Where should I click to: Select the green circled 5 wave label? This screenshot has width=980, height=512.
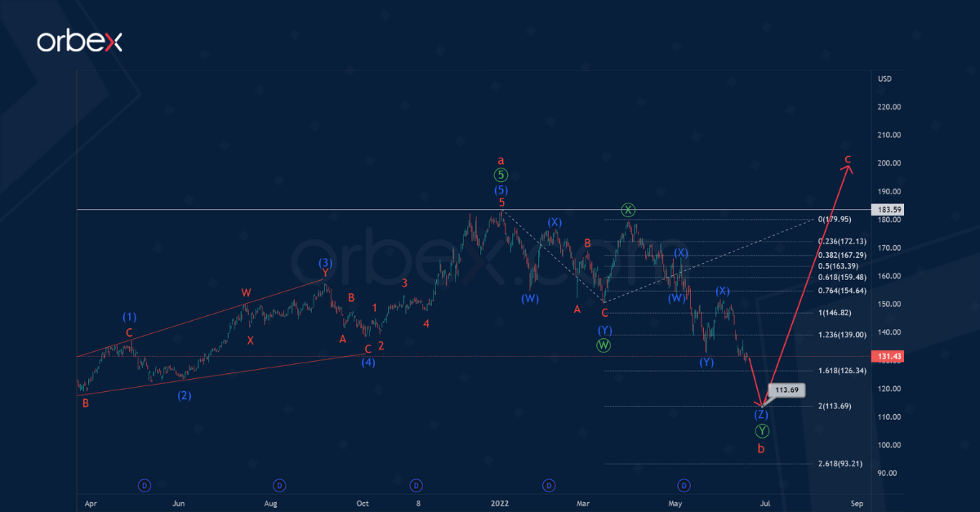point(501,175)
